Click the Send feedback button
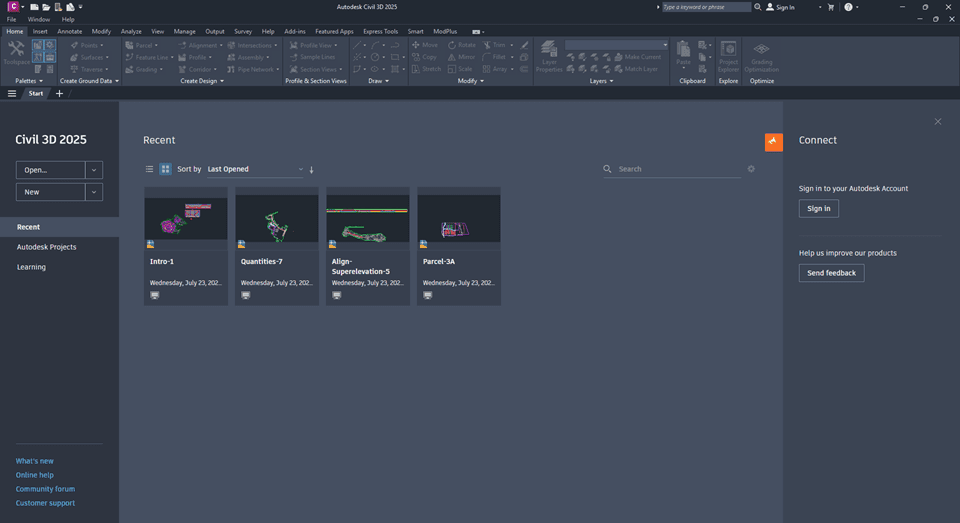 pyautogui.click(x=831, y=273)
